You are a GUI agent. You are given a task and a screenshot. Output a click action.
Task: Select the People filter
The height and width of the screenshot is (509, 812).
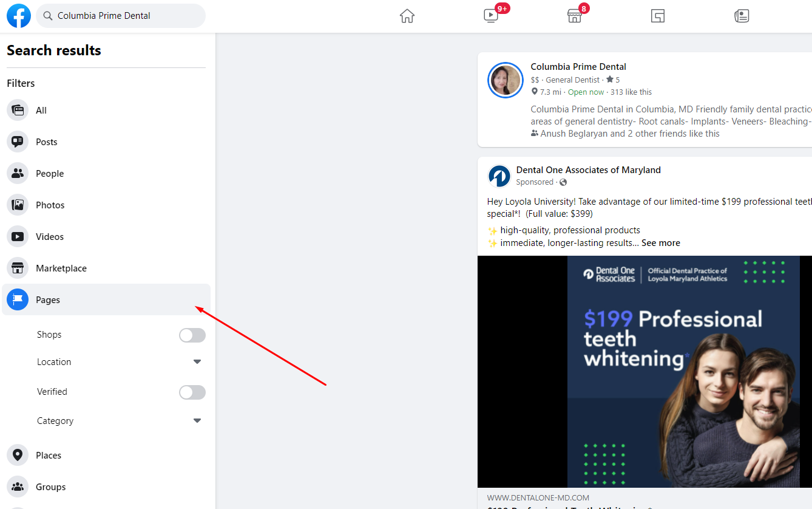[49, 173]
